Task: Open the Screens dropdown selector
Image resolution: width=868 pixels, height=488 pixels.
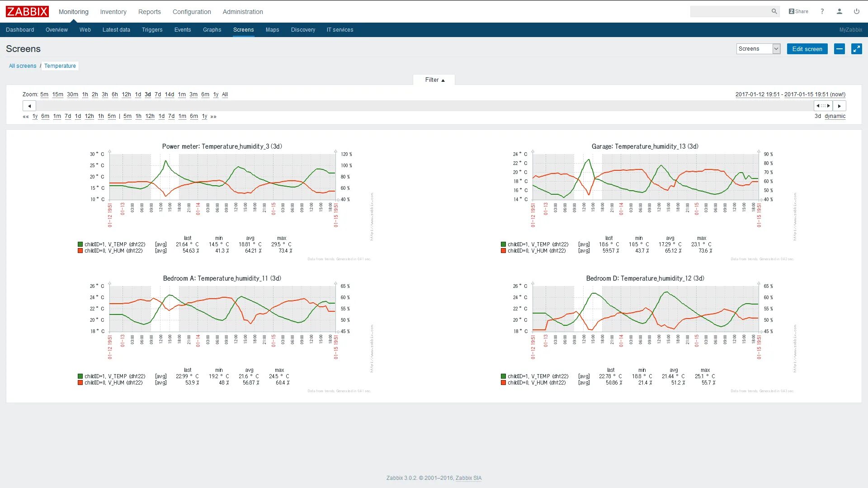Action: point(758,49)
